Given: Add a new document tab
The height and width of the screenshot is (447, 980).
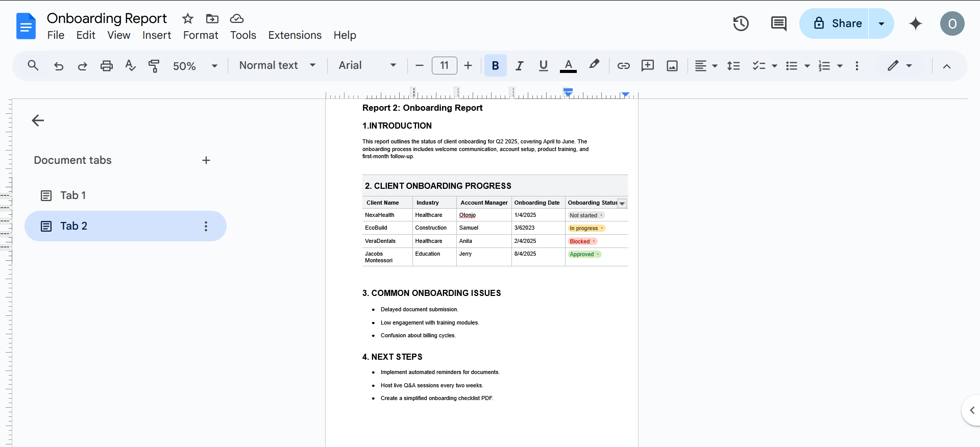Looking at the screenshot, I should [x=206, y=160].
